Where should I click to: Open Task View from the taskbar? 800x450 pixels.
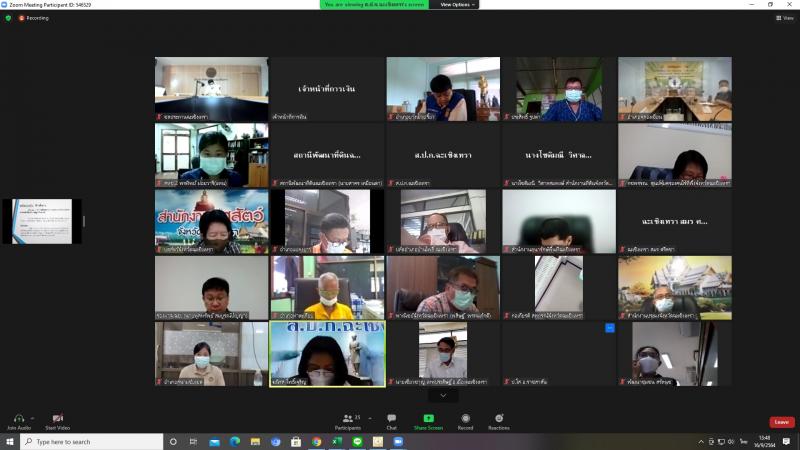click(x=193, y=441)
